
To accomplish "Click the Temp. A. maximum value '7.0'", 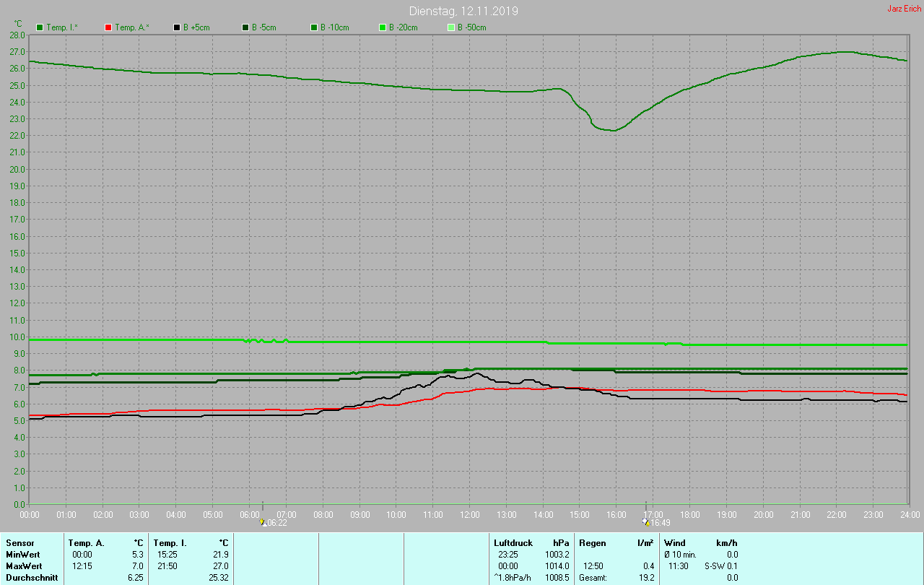I will [x=139, y=565].
